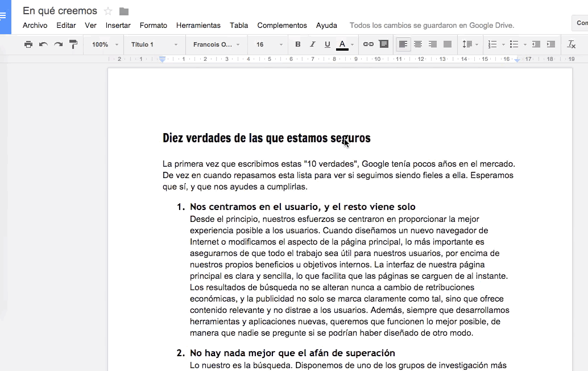Click the right indent marker on ruler

point(517,60)
